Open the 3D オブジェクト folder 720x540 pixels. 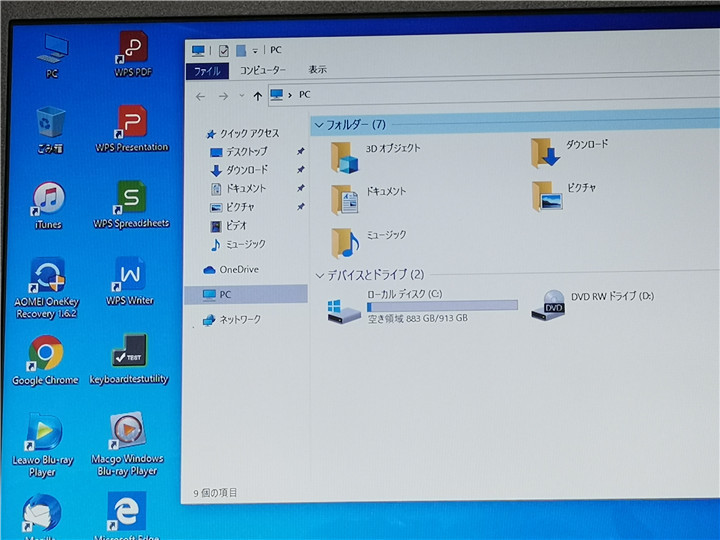click(x=376, y=157)
